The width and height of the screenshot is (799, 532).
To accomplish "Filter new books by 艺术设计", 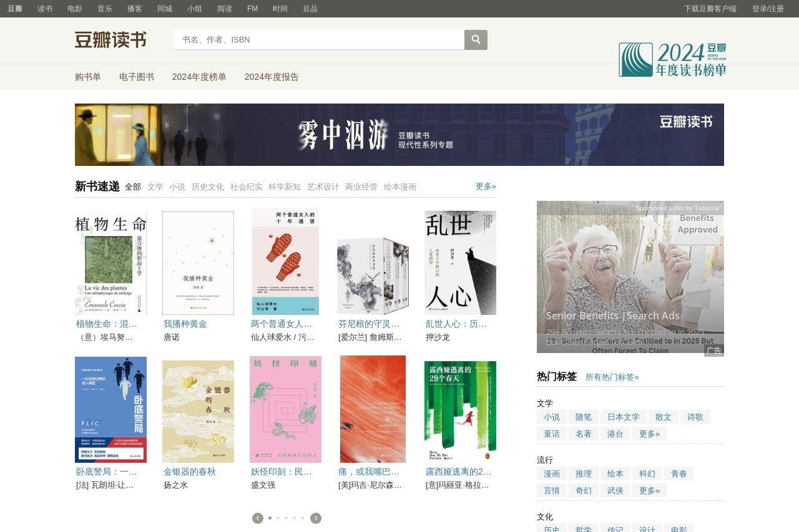I will (x=323, y=186).
